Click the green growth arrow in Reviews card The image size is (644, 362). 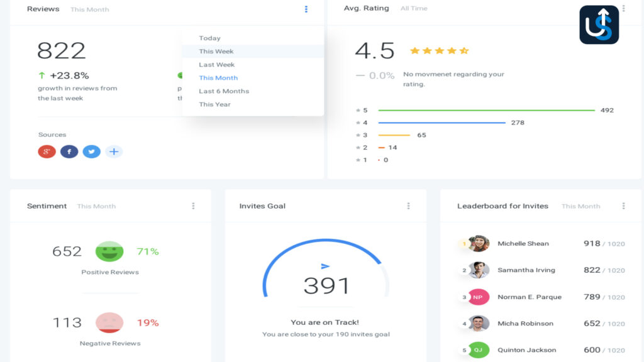tap(41, 74)
